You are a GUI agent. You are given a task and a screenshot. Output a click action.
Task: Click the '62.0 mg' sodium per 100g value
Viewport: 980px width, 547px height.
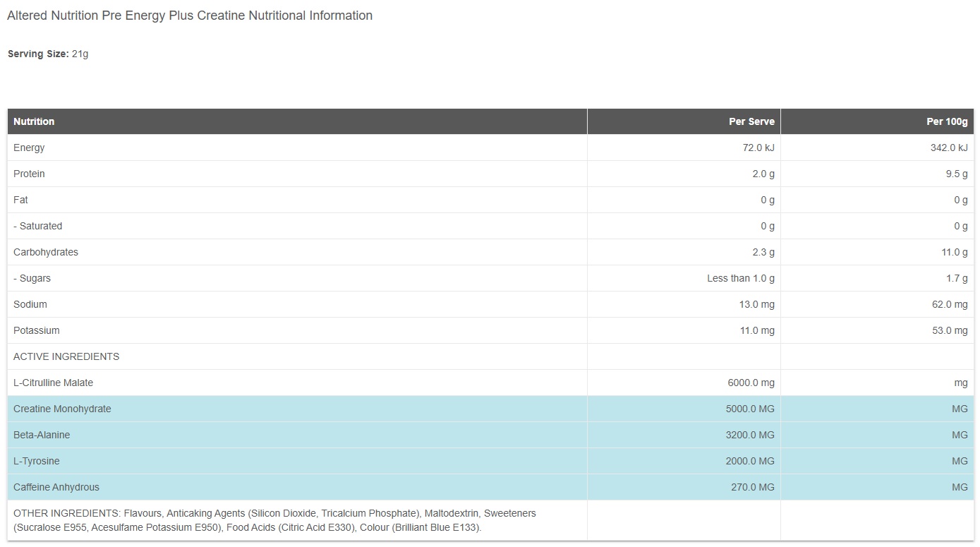coord(950,304)
